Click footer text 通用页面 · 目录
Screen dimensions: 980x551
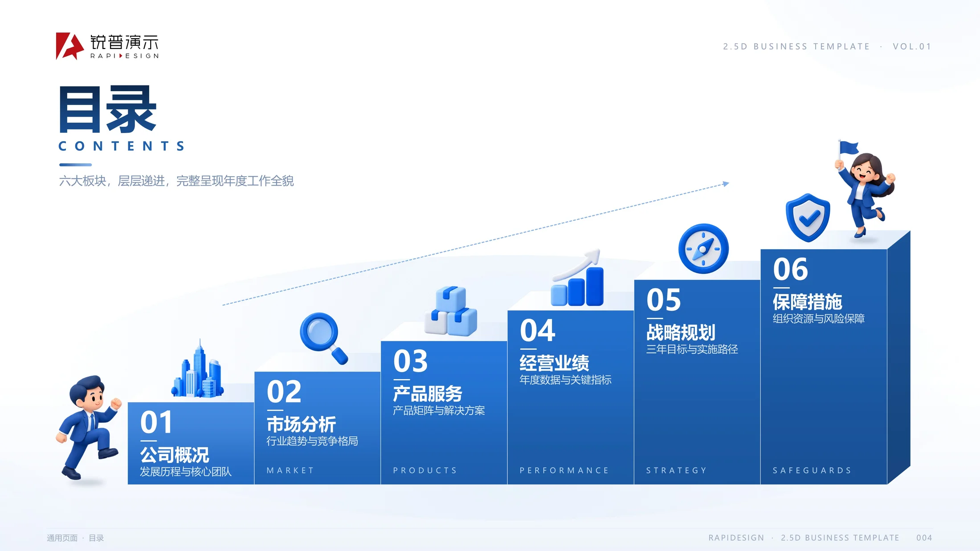click(x=75, y=538)
